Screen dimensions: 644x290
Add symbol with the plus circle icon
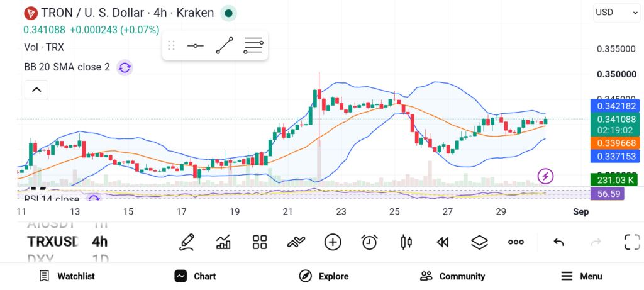[x=333, y=242]
